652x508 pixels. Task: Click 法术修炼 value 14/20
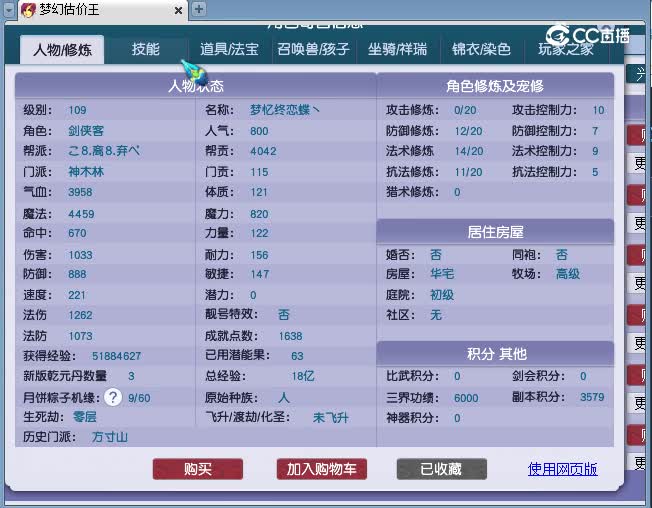click(x=469, y=151)
